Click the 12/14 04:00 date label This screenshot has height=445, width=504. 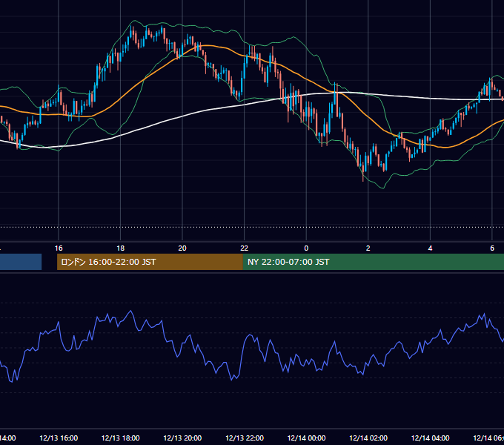pyautogui.click(x=430, y=438)
